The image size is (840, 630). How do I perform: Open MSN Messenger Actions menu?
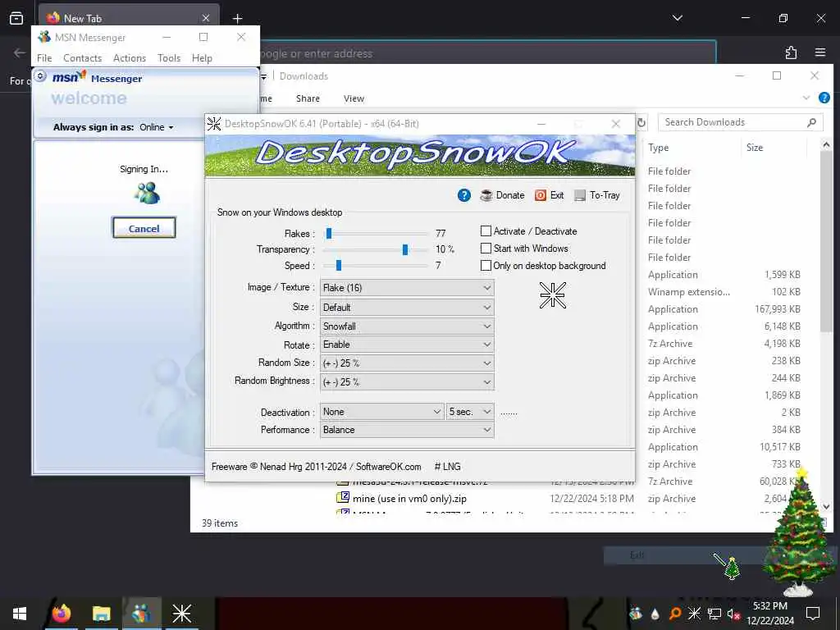(x=130, y=58)
